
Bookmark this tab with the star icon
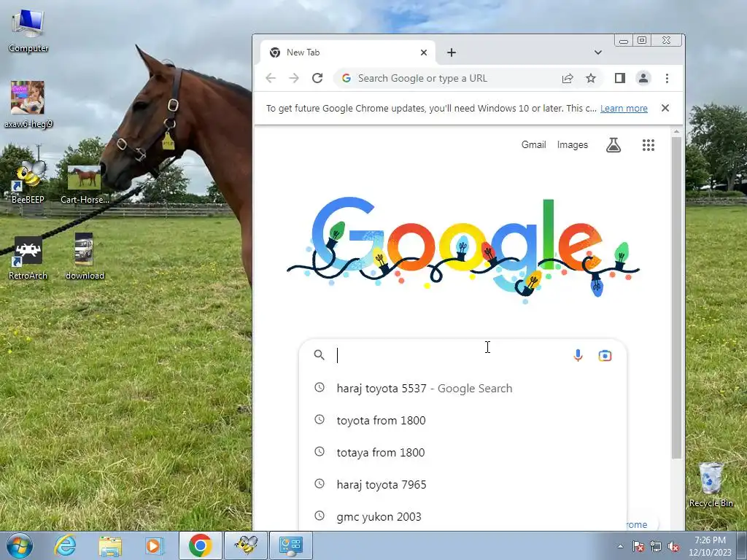click(x=591, y=78)
